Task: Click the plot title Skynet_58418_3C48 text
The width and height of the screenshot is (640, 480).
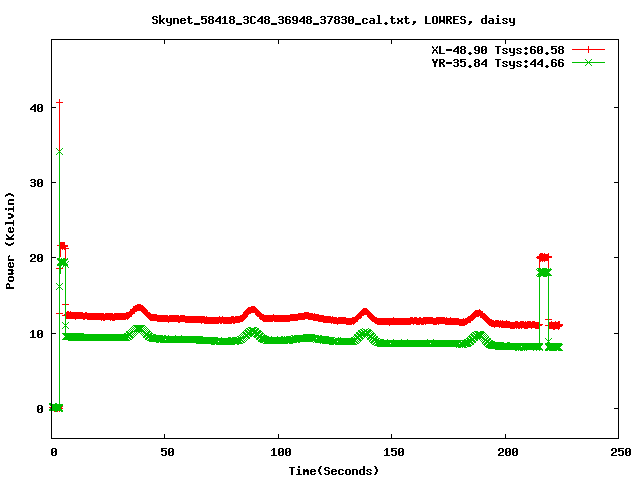Action: (x=333, y=20)
